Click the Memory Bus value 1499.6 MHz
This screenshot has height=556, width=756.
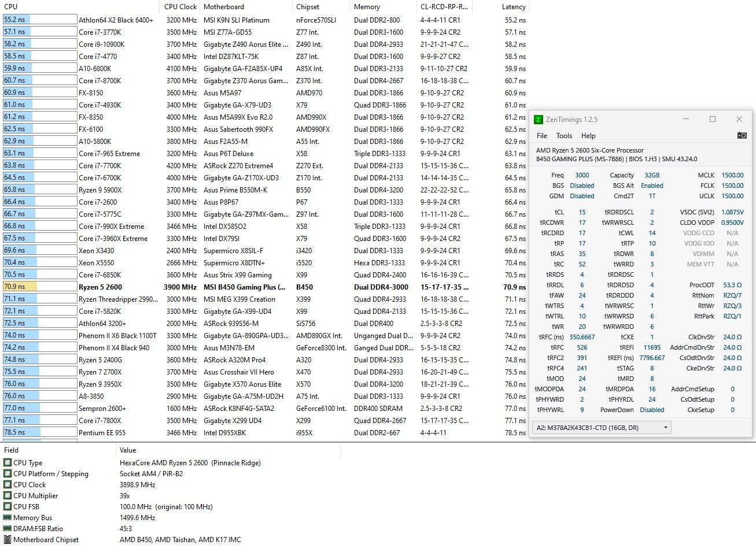pos(137,517)
